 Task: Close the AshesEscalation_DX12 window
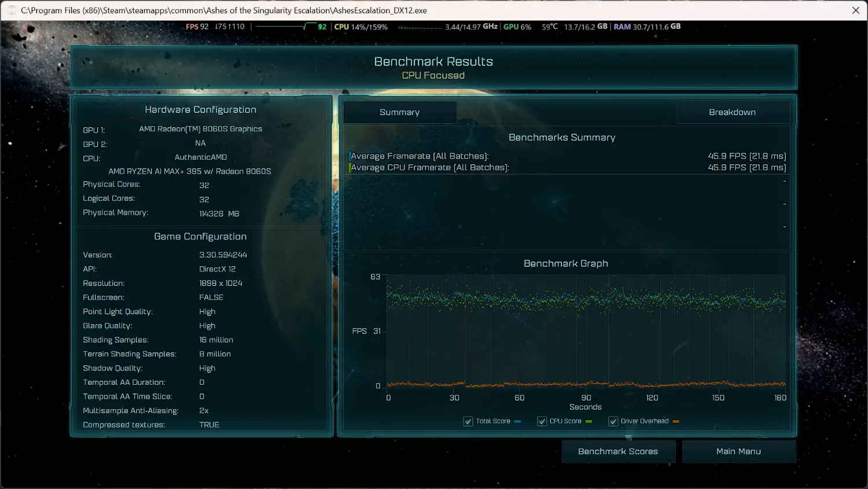point(855,10)
